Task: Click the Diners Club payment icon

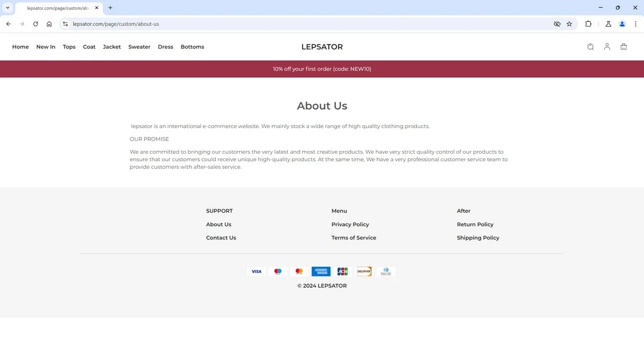Action: click(x=385, y=271)
